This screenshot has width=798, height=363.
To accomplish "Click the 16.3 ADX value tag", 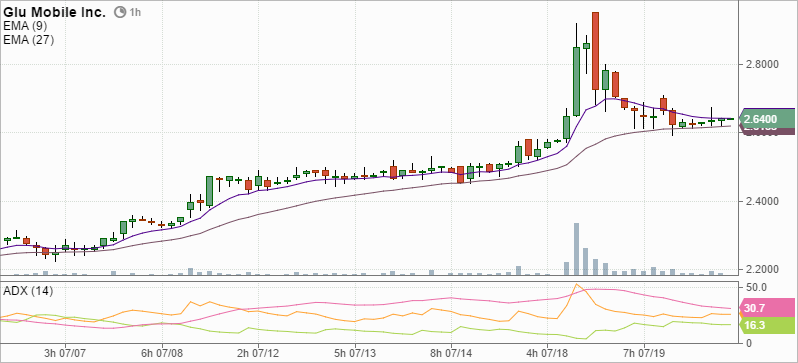I will pyautogui.click(x=766, y=325).
